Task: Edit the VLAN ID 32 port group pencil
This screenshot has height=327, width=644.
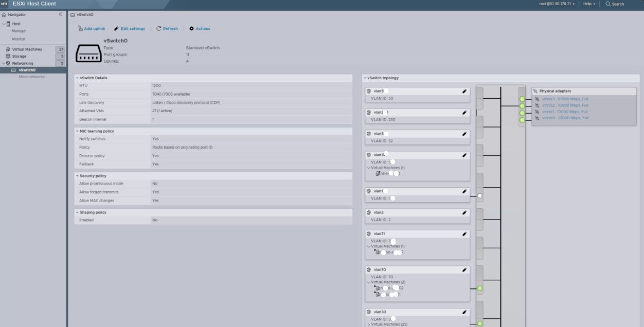Action: [464, 134]
